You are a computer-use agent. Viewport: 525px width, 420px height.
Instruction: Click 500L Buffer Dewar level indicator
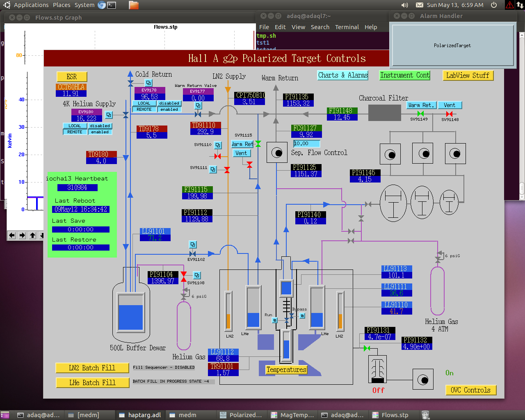(130, 312)
